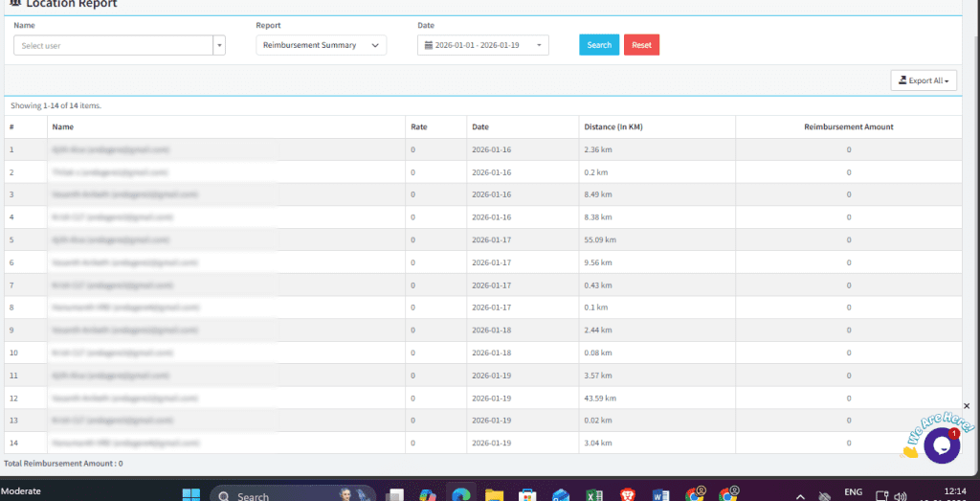Expand the Select user dropdown arrow
This screenshot has height=501, width=980.
pyautogui.click(x=219, y=45)
